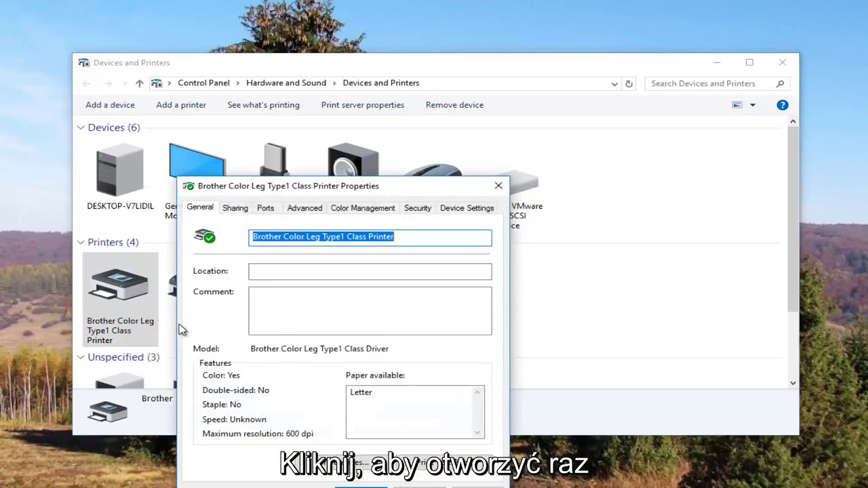Click the search magnifier icon
868x488 pixels.
[x=780, y=83]
